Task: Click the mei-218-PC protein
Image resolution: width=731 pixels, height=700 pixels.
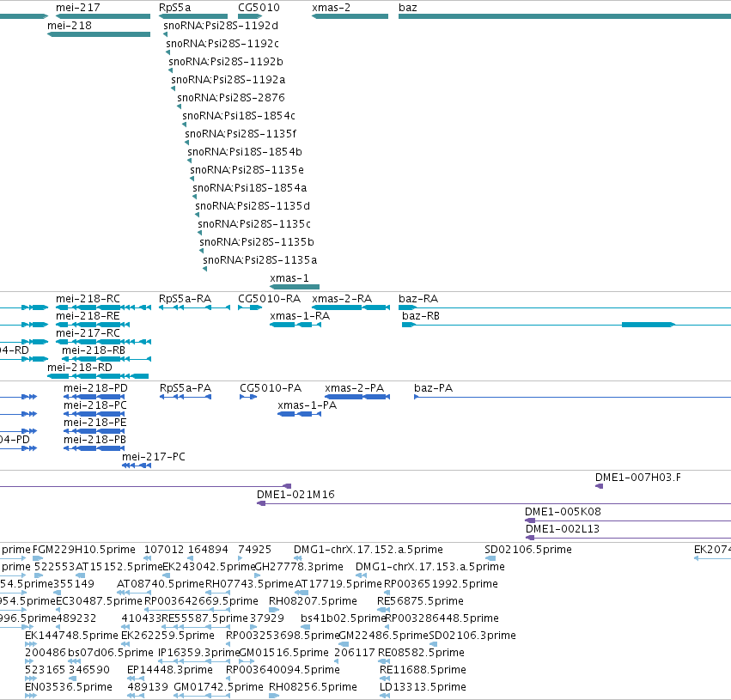Action: pyautogui.click(x=94, y=414)
